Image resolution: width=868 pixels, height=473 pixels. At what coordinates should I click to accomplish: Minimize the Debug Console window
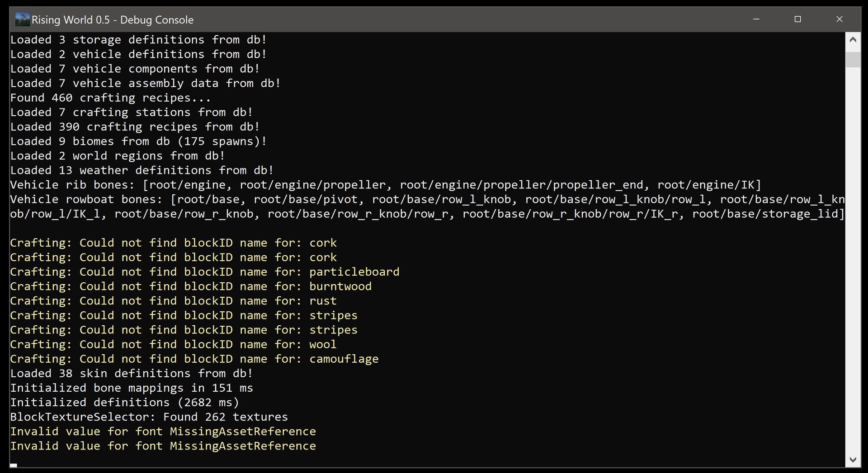click(x=756, y=19)
